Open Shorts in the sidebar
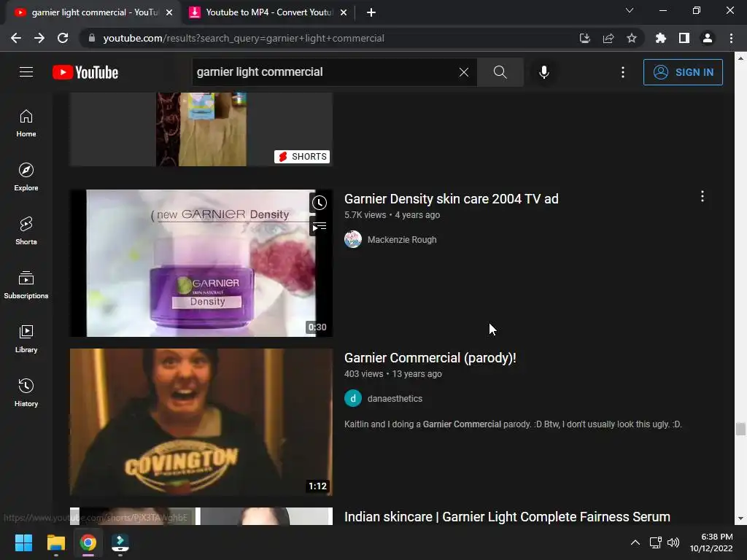This screenshot has width=747, height=560. click(x=26, y=230)
